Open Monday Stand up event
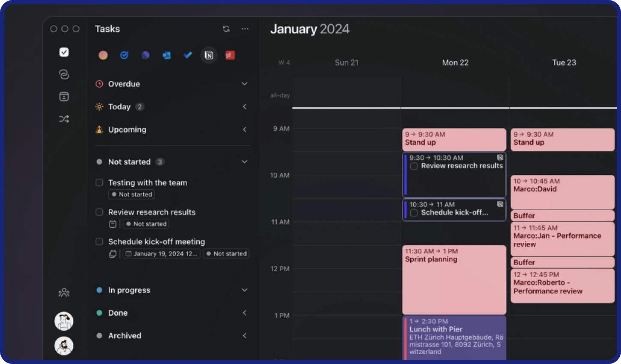Screen dimensions: 621x364 click(x=454, y=140)
